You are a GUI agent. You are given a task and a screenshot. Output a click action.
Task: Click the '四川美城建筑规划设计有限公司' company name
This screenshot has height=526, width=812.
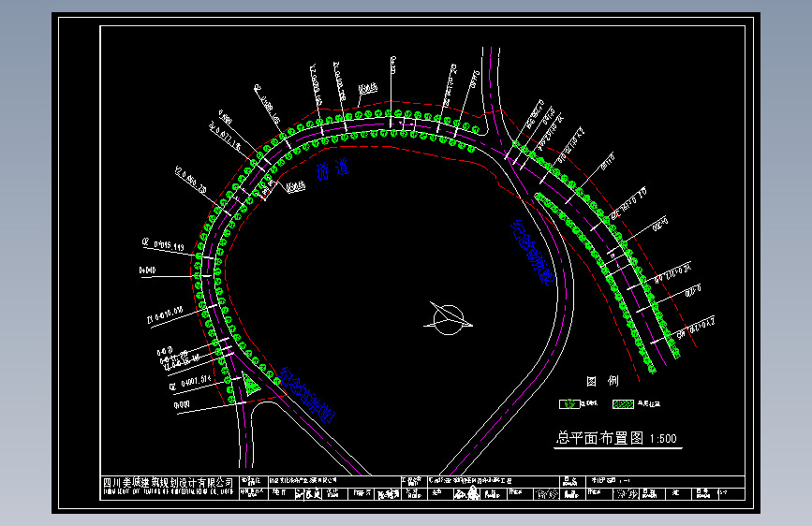[x=168, y=483]
